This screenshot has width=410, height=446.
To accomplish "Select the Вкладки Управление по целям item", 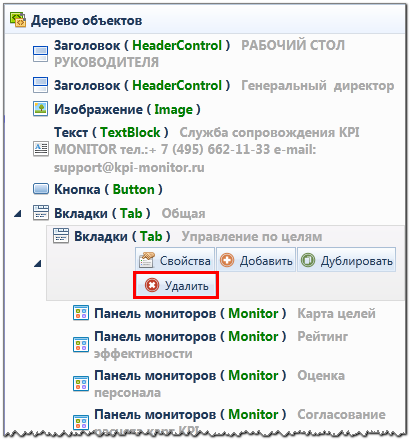I will [188, 236].
